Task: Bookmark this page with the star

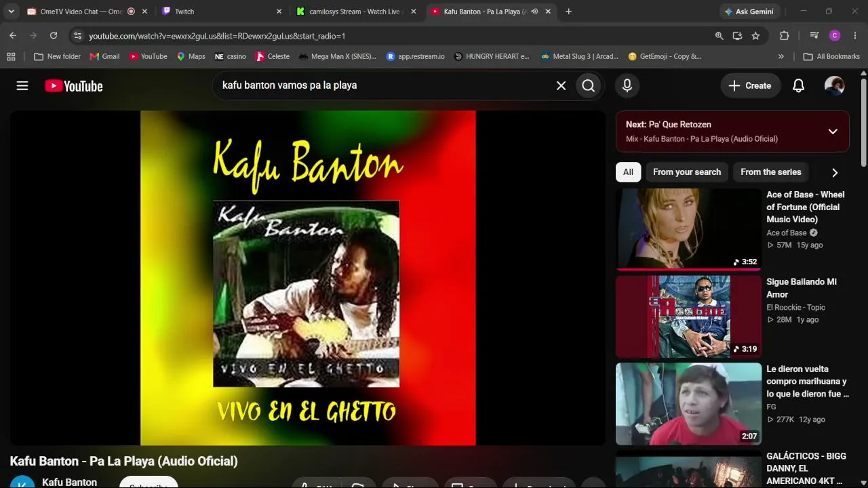Action: point(755,36)
